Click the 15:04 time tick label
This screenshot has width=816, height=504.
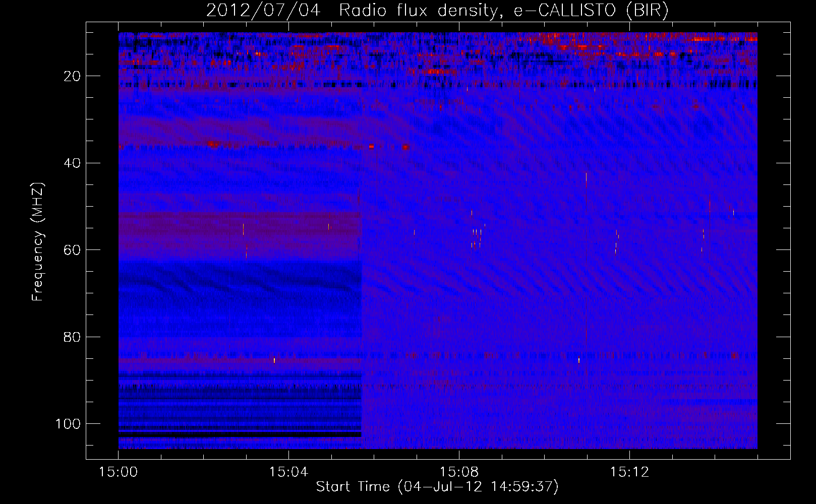pyautogui.click(x=288, y=472)
